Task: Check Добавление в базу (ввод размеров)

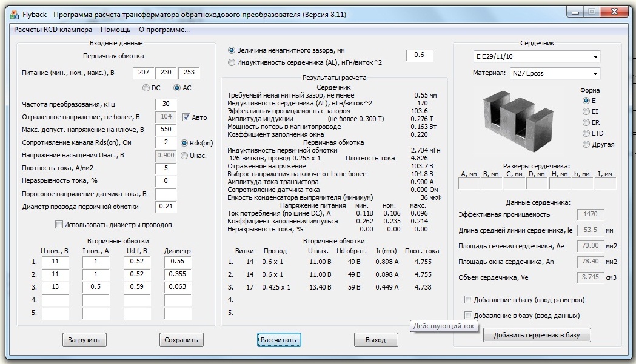Action: click(468, 300)
